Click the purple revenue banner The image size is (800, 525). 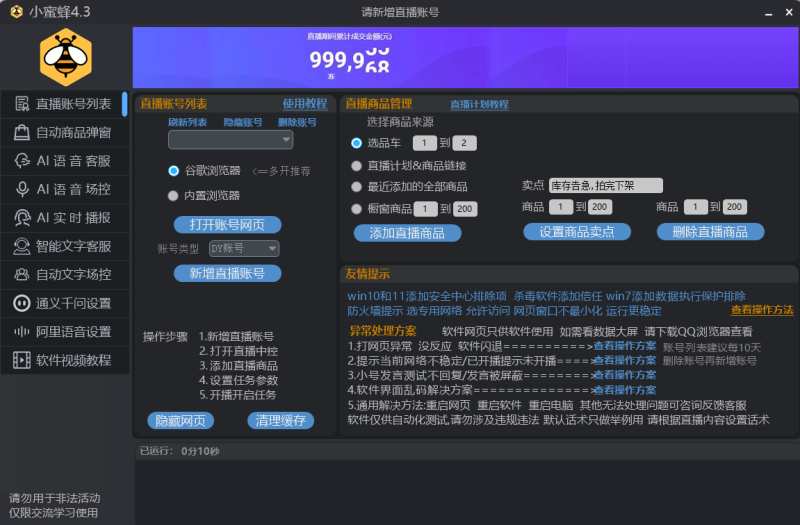click(x=466, y=57)
